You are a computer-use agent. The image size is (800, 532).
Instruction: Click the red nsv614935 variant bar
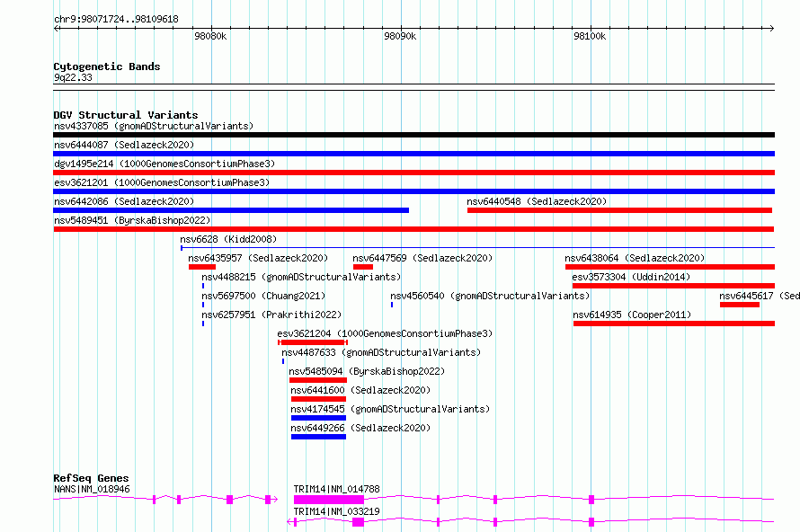[674, 324]
